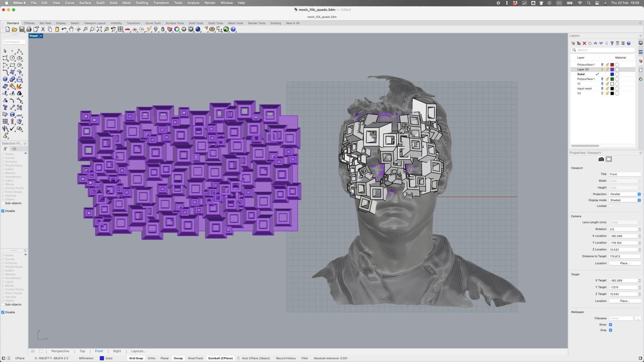Toggle visibility bulb for V2 layer
This screenshot has width=644, height=362.
tap(602, 93)
